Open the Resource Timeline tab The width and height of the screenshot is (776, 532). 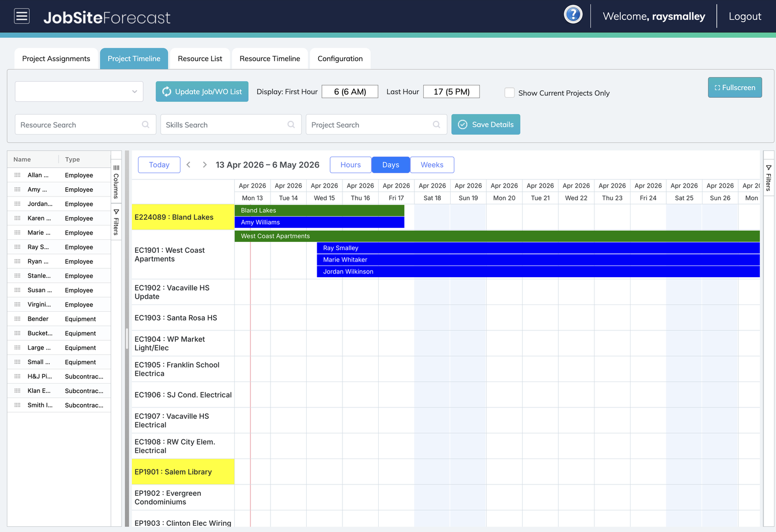pos(270,58)
